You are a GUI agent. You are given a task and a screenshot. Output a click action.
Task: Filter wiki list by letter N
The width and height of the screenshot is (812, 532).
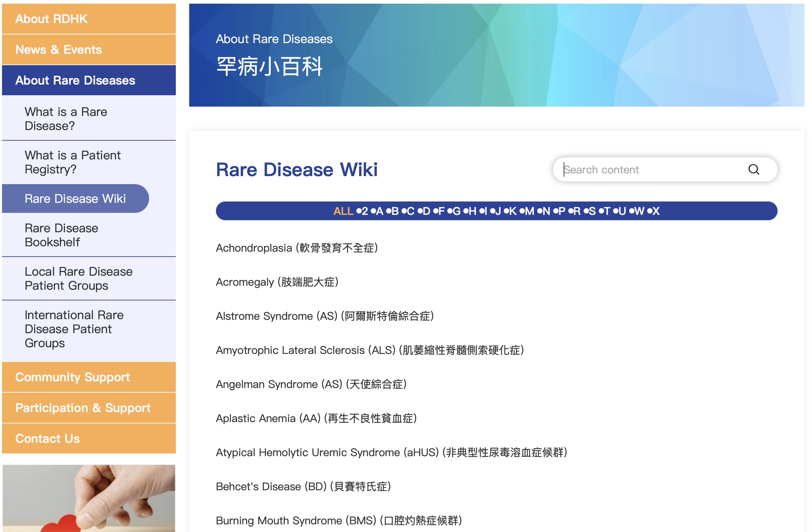(x=546, y=211)
